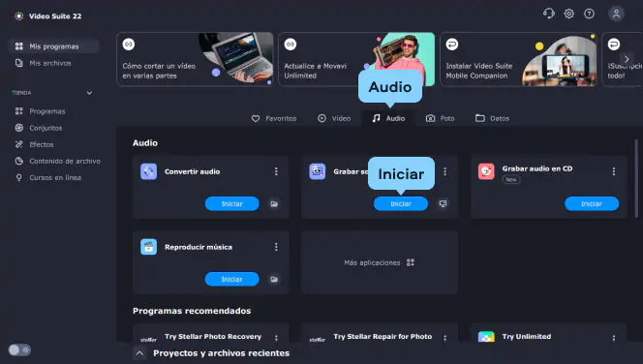Click the Grabar sonido app icon
The height and width of the screenshot is (364, 643).
pyautogui.click(x=318, y=171)
